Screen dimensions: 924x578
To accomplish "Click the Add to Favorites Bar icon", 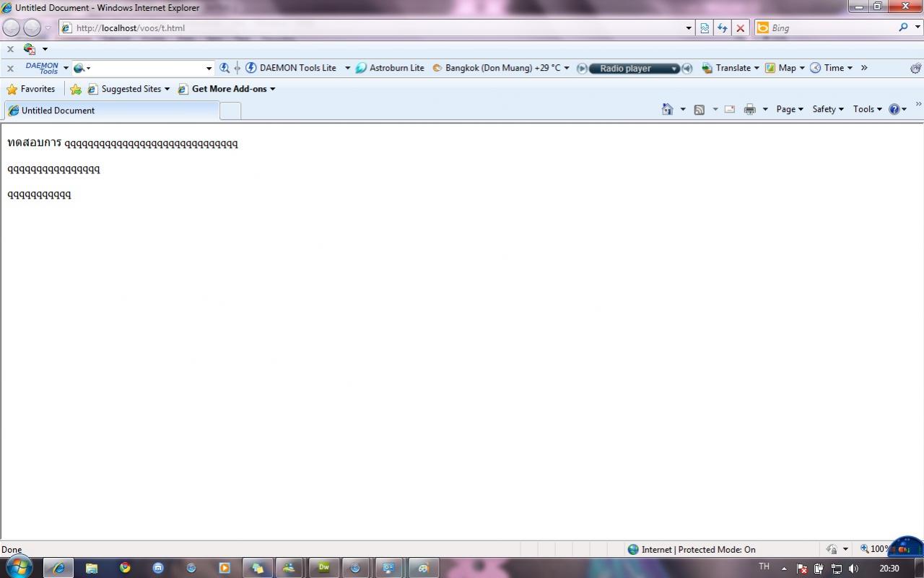I will pyautogui.click(x=76, y=89).
